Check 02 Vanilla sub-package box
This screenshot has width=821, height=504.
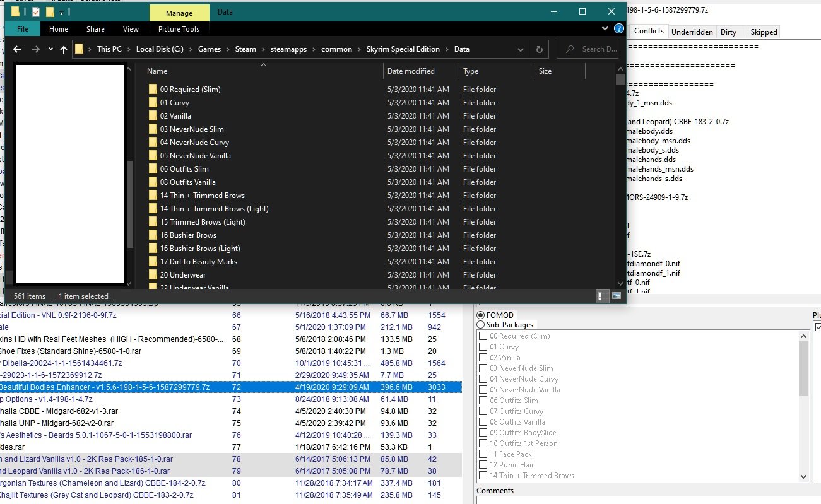click(483, 358)
